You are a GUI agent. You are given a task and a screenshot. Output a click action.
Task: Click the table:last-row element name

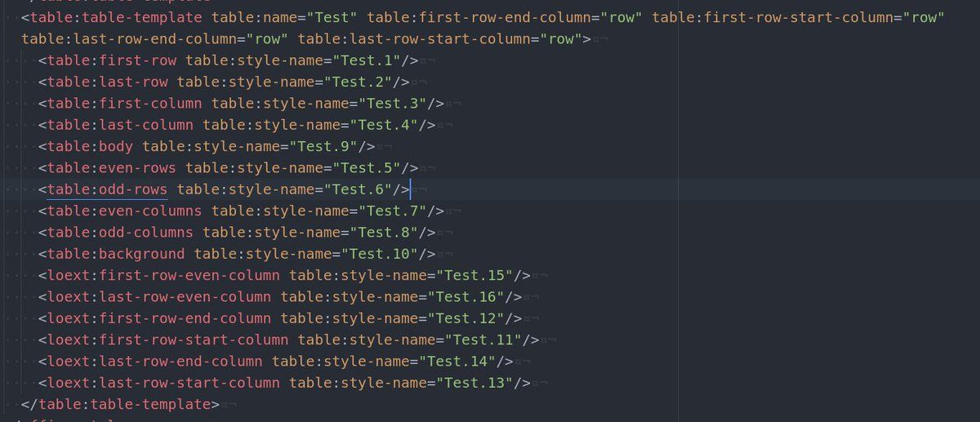(107, 82)
